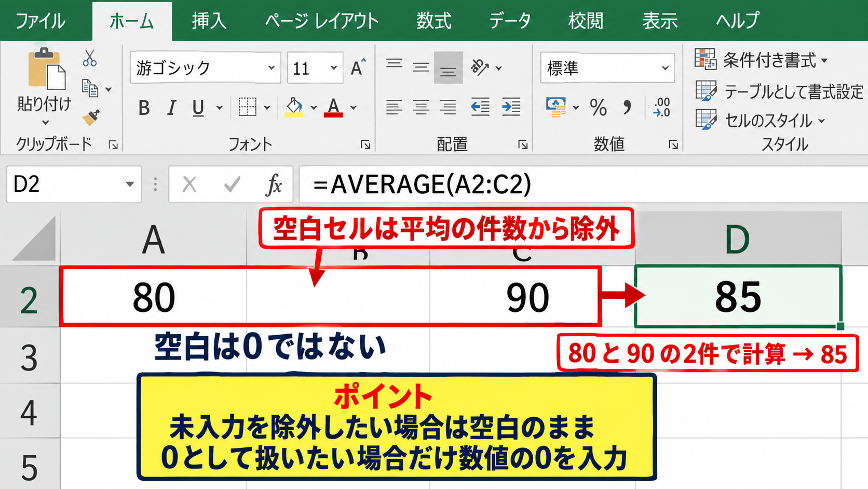Viewport: 868px width, 489px height.
Task: Expand the Name Box dropdown arrow
Action: click(x=130, y=184)
